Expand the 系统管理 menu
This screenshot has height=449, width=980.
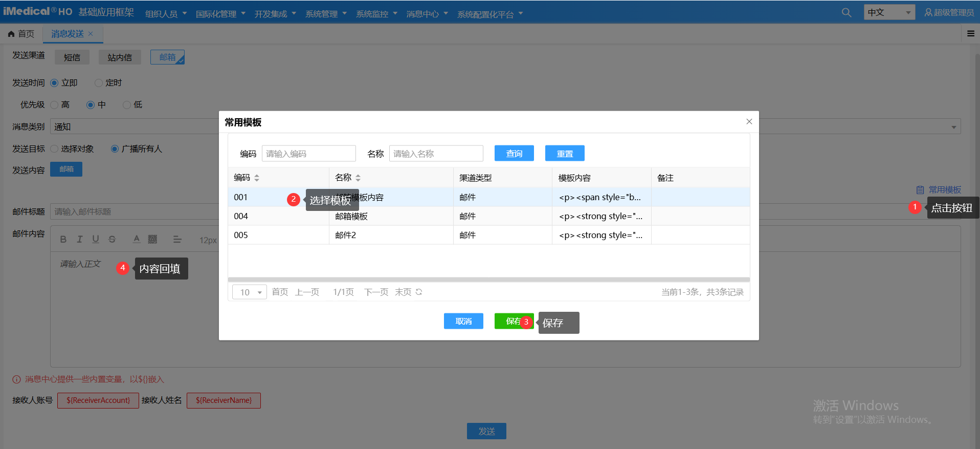pos(326,14)
